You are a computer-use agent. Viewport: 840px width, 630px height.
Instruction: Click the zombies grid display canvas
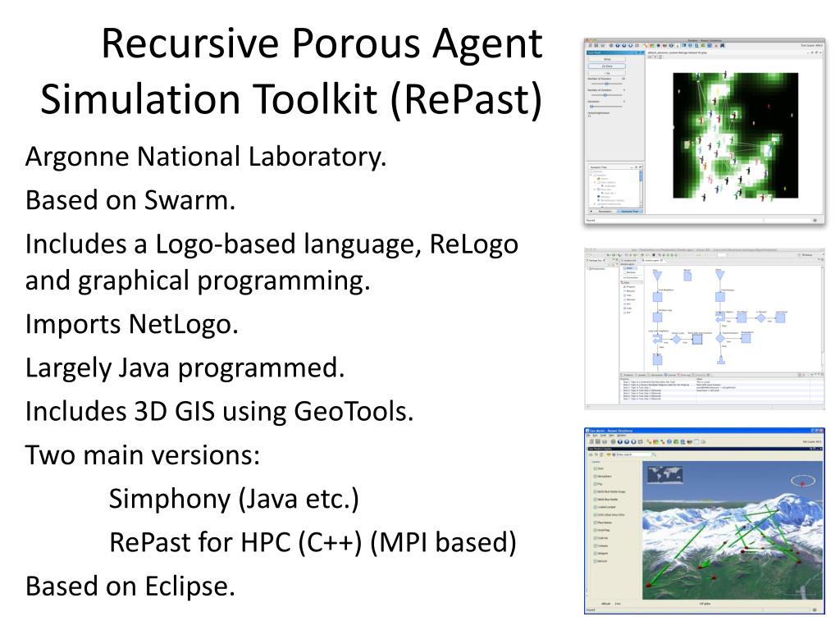(736, 135)
